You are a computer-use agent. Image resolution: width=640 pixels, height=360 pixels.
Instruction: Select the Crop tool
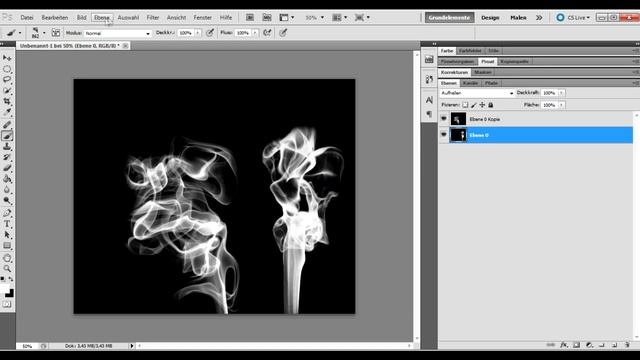(x=7, y=101)
